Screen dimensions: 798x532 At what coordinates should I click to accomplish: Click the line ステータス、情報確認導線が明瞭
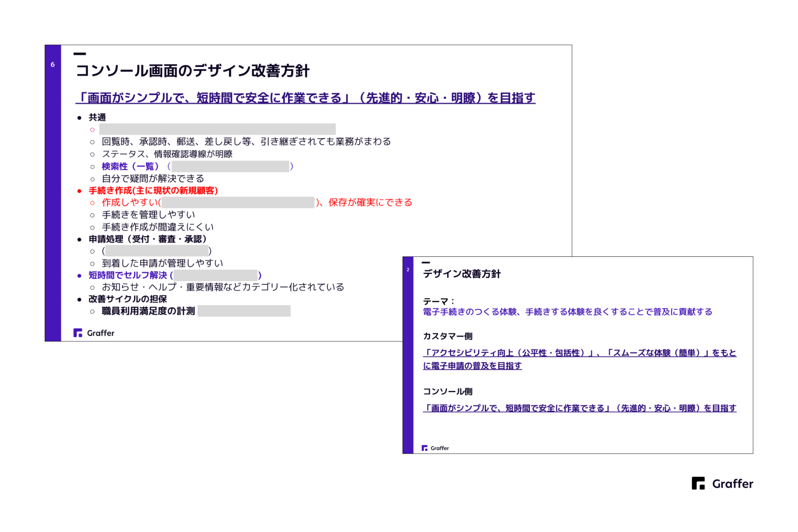click(167, 154)
